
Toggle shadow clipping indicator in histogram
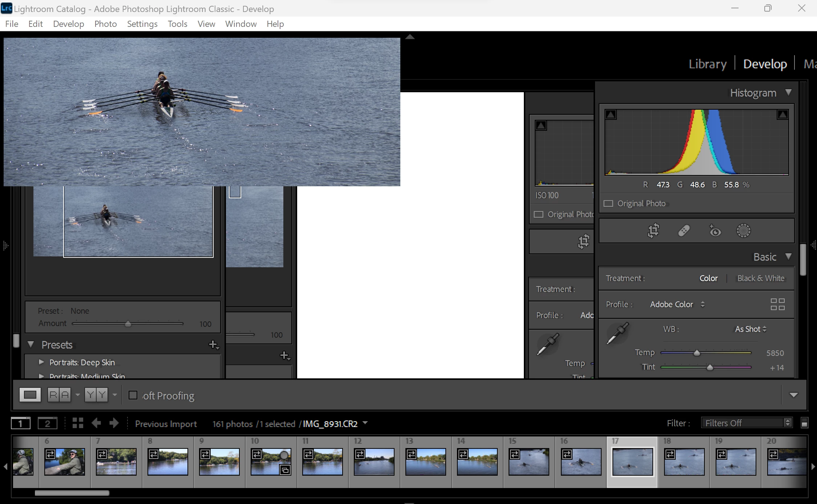611,115
